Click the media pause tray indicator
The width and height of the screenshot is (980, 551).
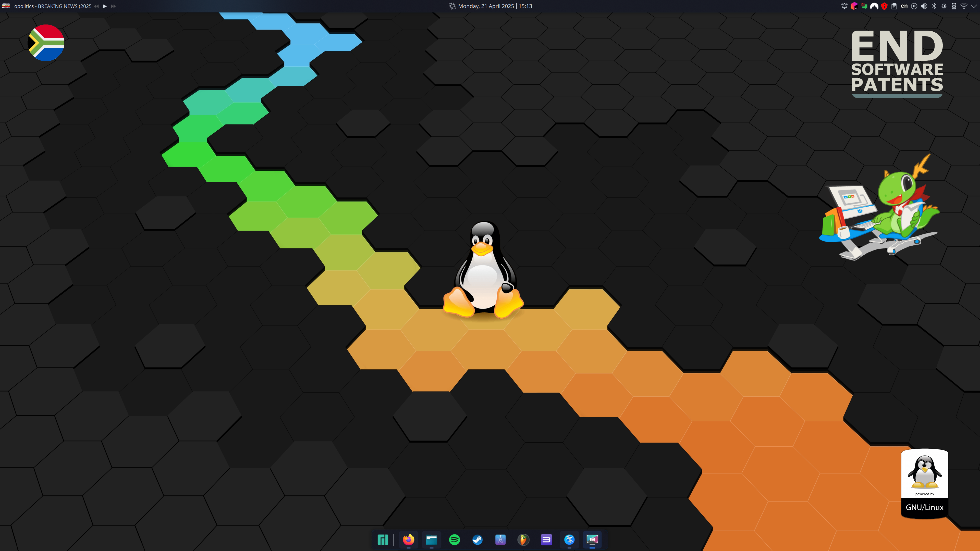914,6
